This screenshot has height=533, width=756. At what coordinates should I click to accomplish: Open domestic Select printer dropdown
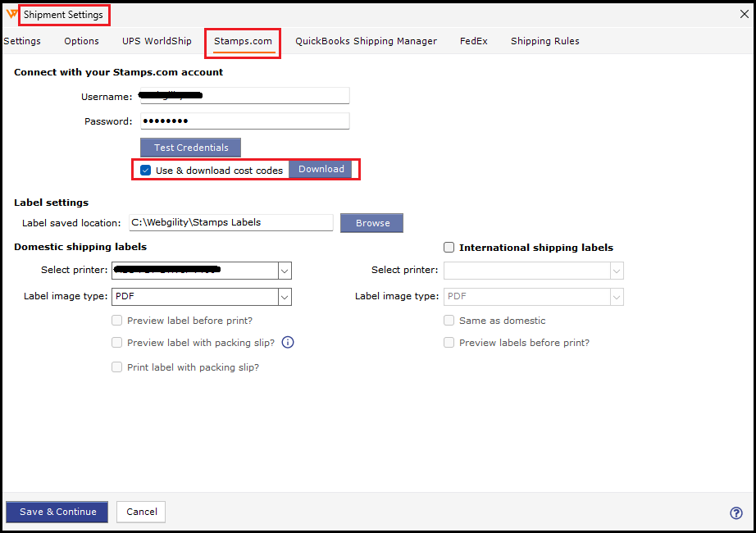pos(285,271)
